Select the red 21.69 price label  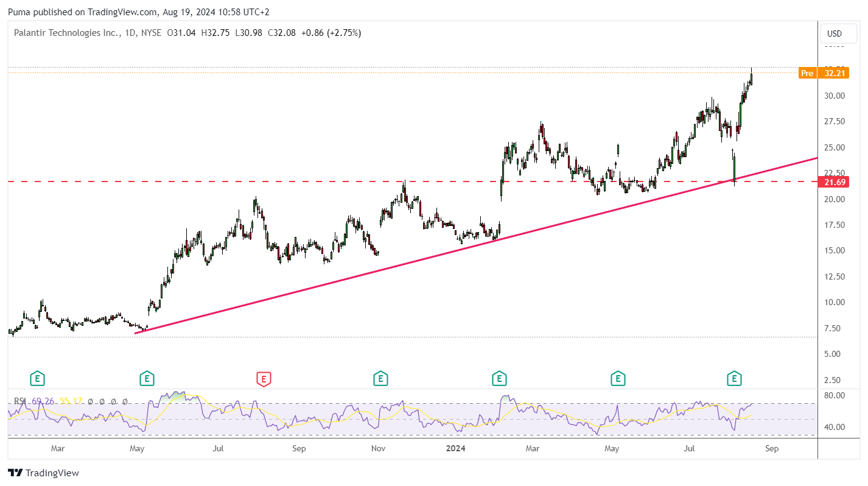point(833,182)
